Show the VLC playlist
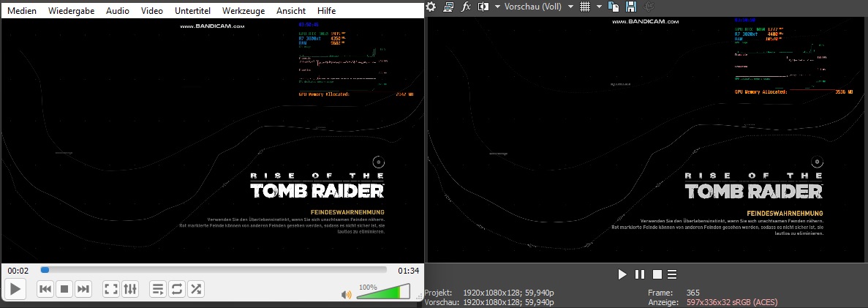The image size is (868, 308). [159, 288]
